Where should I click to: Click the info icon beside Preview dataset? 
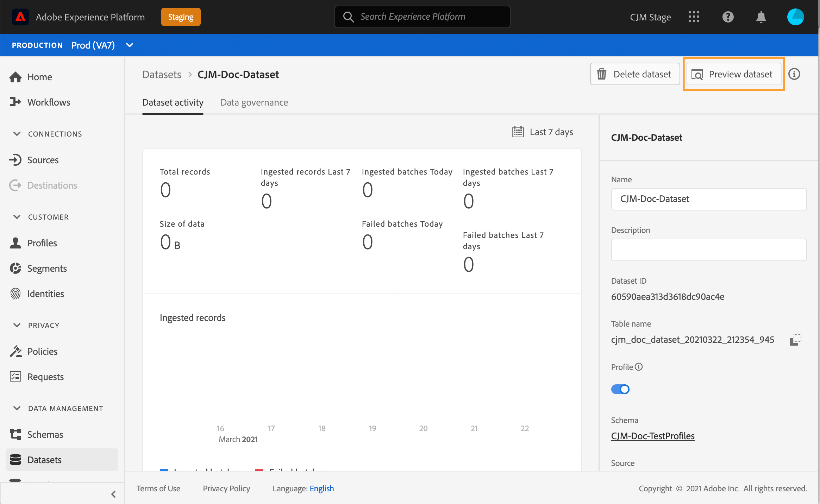[x=794, y=74]
